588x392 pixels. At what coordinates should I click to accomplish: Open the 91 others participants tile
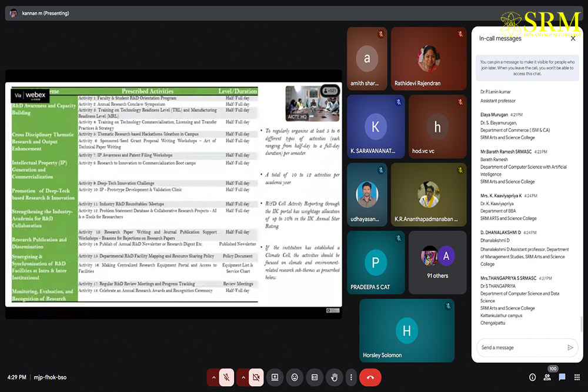(437, 263)
